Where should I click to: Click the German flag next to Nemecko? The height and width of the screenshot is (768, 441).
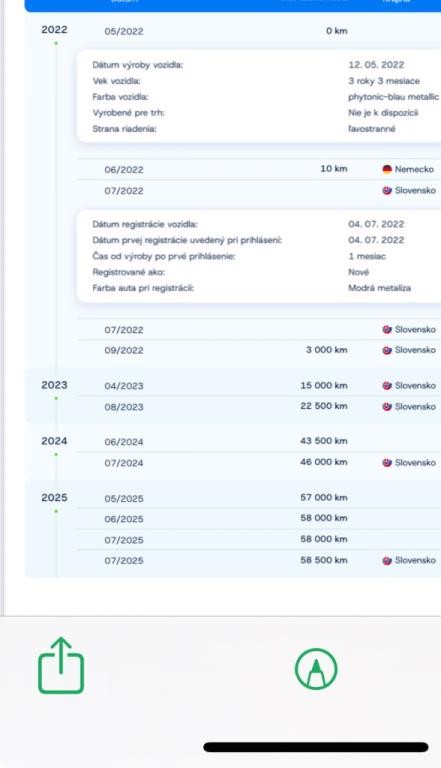click(x=387, y=169)
